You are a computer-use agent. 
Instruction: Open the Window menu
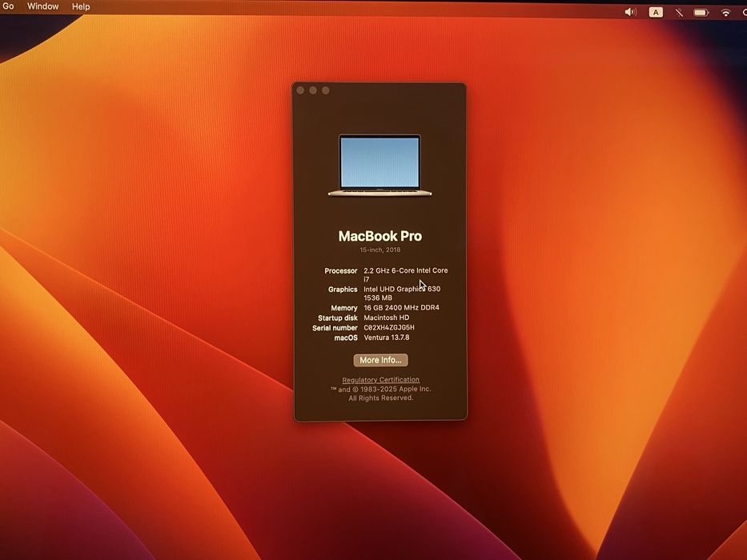tap(43, 6)
